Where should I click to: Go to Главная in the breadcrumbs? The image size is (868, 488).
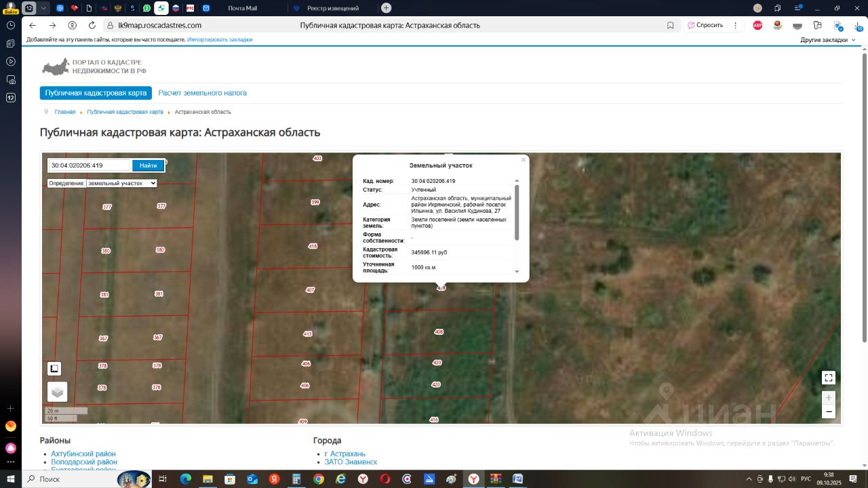pos(65,112)
